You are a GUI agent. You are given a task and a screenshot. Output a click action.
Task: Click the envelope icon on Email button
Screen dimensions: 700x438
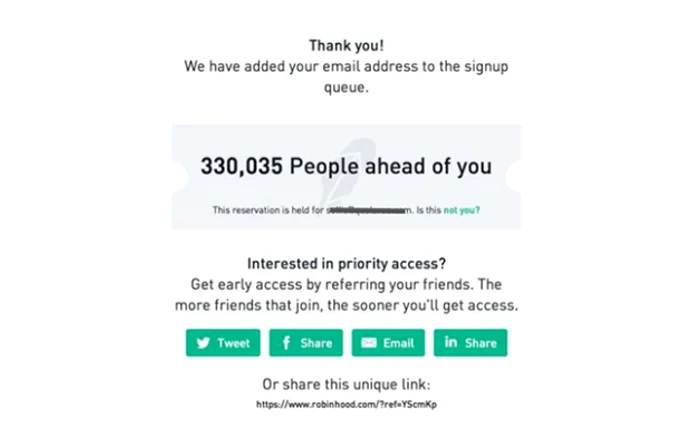[x=369, y=342]
